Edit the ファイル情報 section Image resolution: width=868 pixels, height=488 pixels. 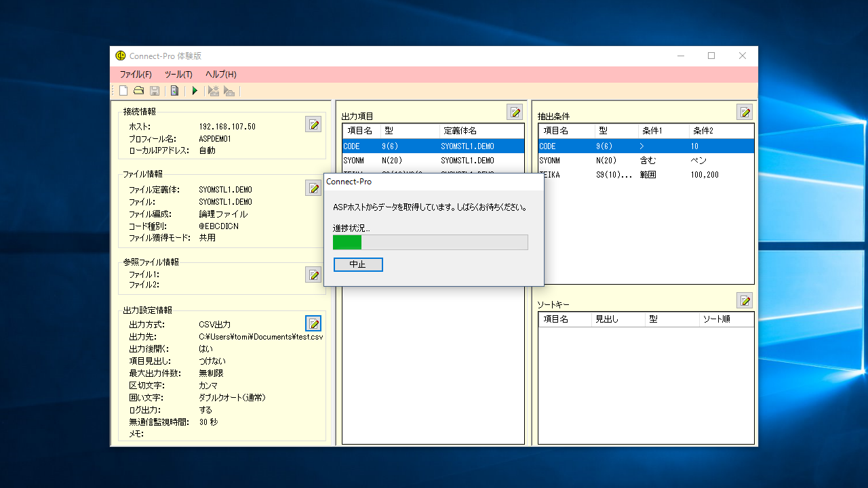coord(313,188)
